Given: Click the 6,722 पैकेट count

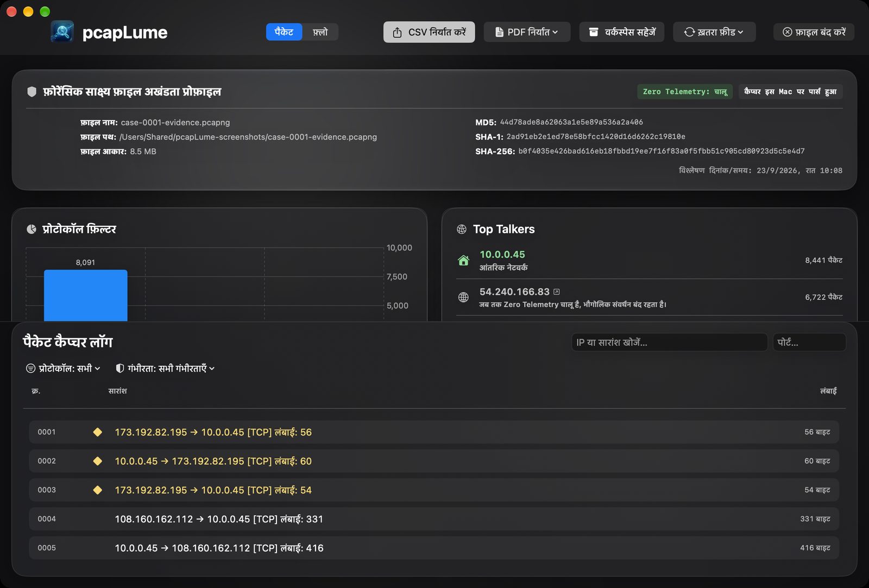Looking at the screenshot, I should click(x=824, y=297).
